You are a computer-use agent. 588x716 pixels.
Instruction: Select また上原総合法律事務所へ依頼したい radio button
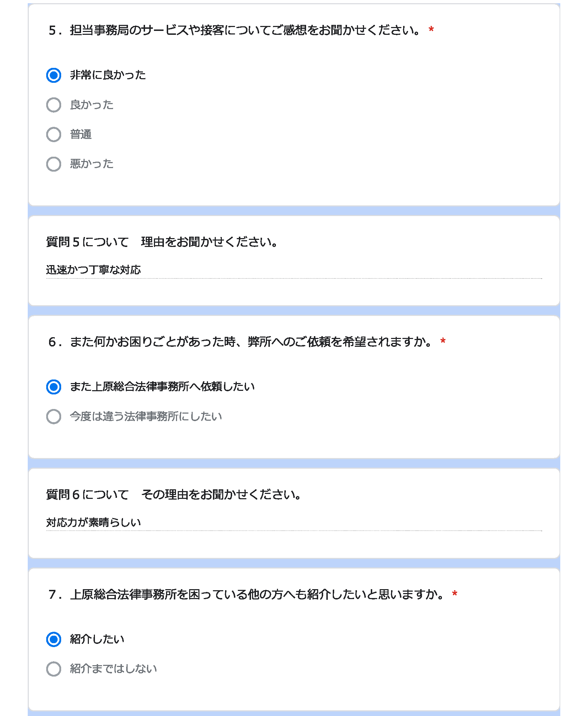point(54,387)
